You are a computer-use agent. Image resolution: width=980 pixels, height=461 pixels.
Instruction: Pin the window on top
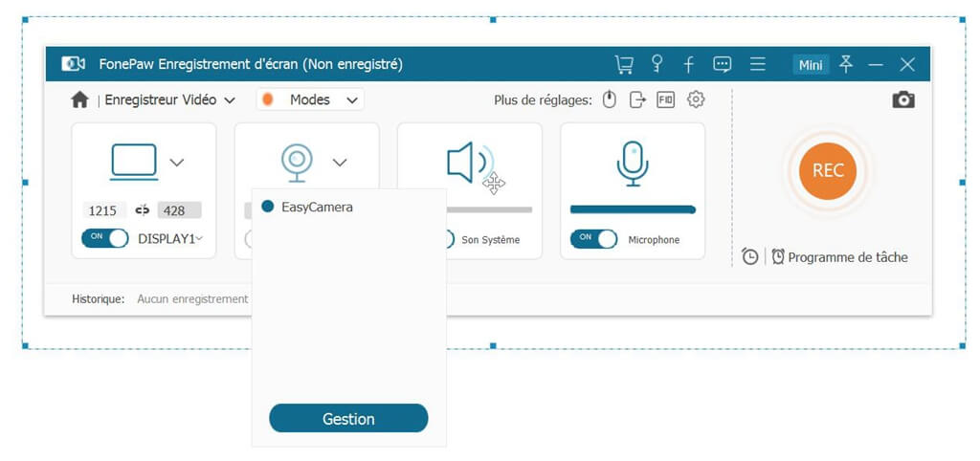[x=846, y=64]
